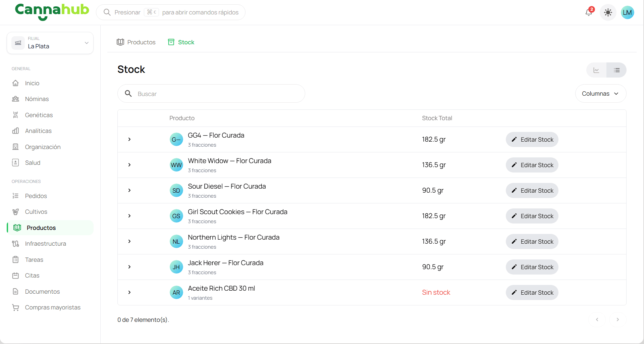The image size is (644, 344).
Task: Open the LM user avatar menu
Action: (627, 12)
